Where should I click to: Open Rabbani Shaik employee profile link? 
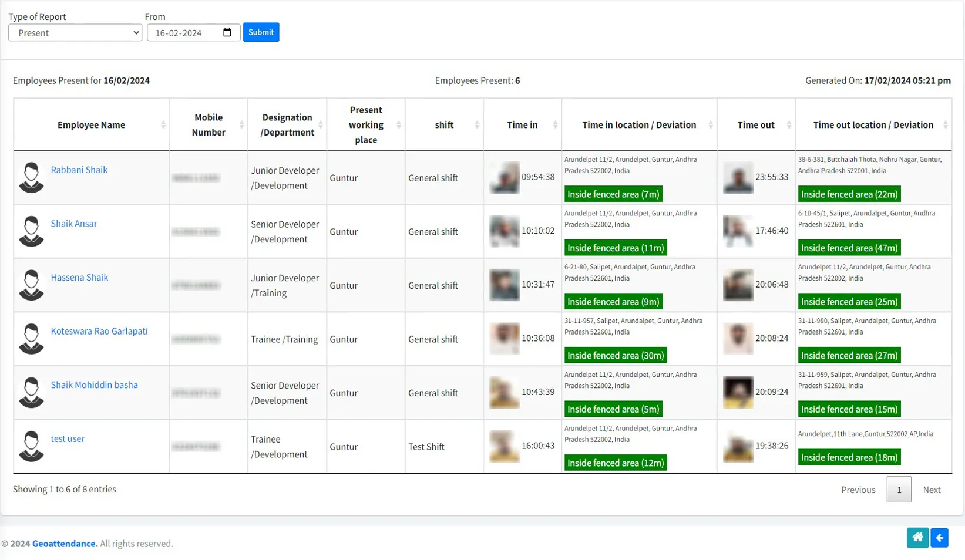point(79,170)
